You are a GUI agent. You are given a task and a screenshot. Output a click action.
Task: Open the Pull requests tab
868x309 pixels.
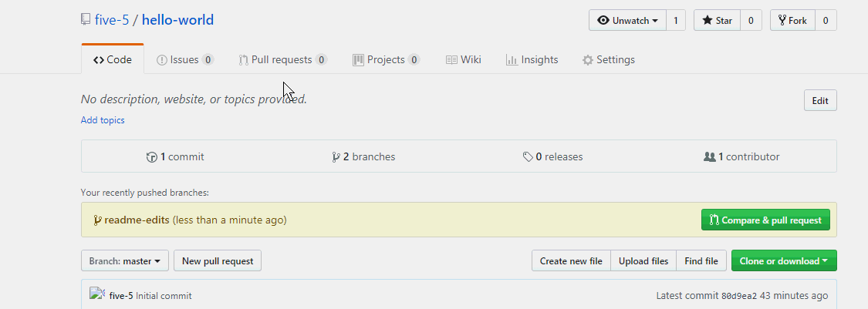coord(283,59)
